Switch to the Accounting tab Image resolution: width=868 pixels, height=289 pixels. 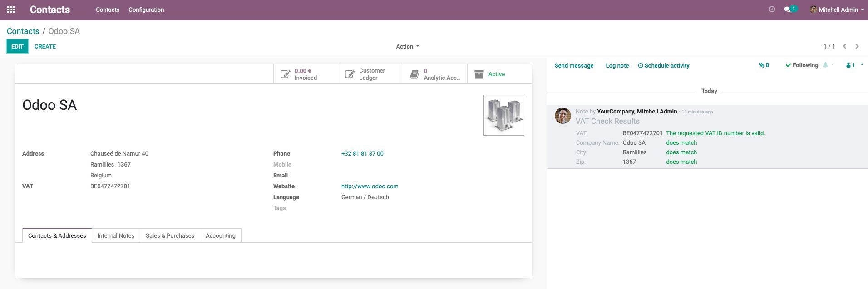221,235
